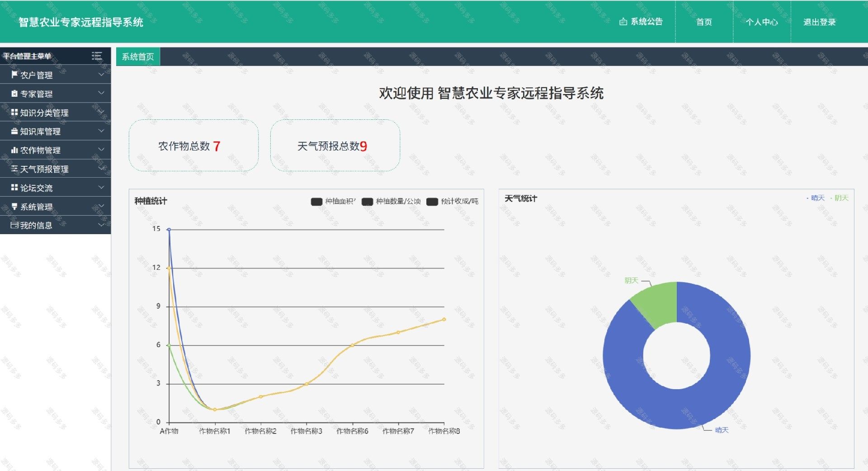
Task: Open 个人中心 in the top navigation
Action: click(762, 22)
